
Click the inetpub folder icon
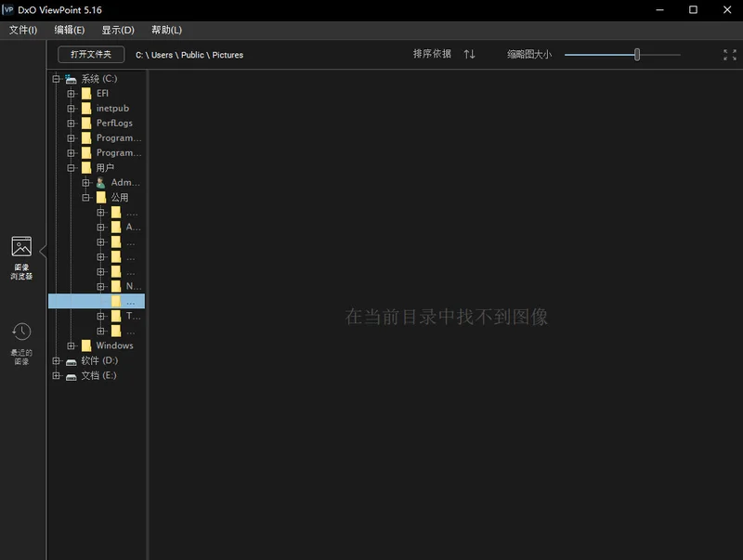86,109
